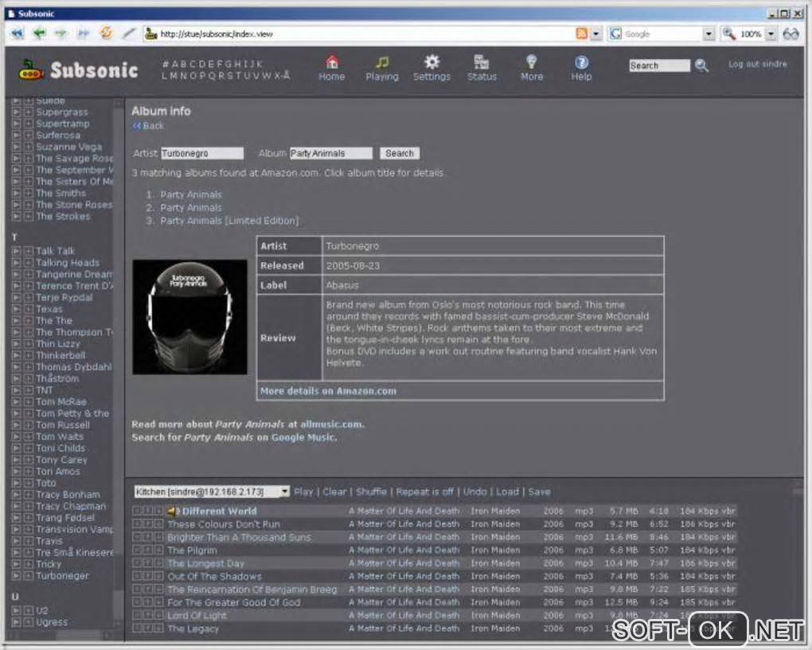Image resolution: width=812 pixels, height=650 pixels.
Task: Click the browser reload icon
Action: (106, 33)
